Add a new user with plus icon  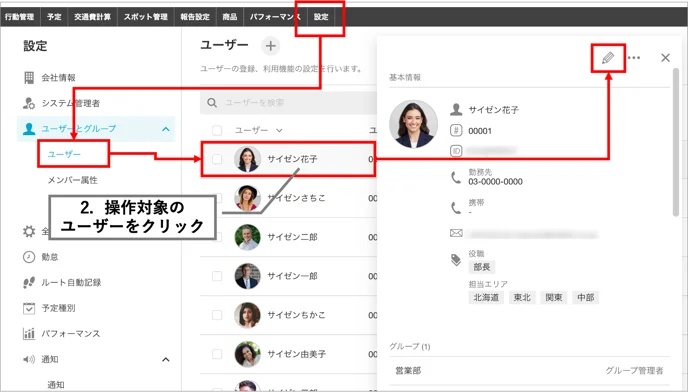pos(271,46)
